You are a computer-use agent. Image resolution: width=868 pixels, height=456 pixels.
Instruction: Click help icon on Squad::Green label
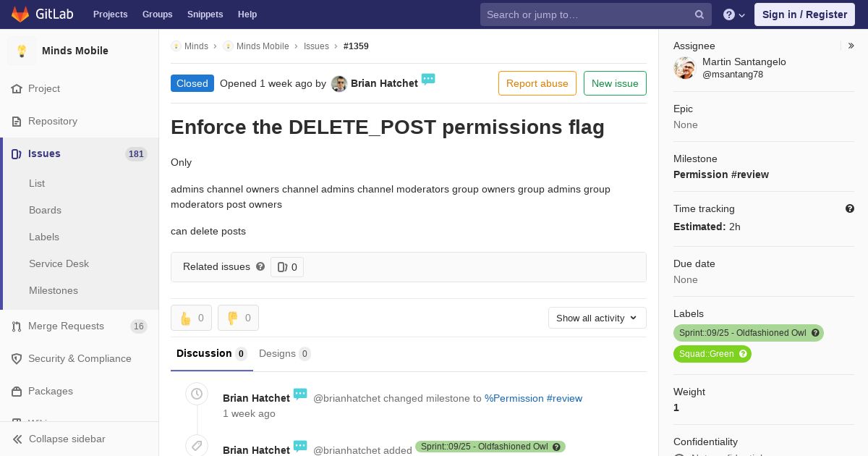[x=743, y=354]
